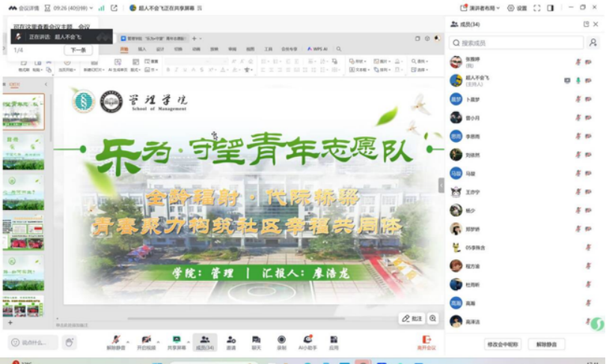
Task: Click the 搜索成员 search members field
Action: (x=516, y=43)
